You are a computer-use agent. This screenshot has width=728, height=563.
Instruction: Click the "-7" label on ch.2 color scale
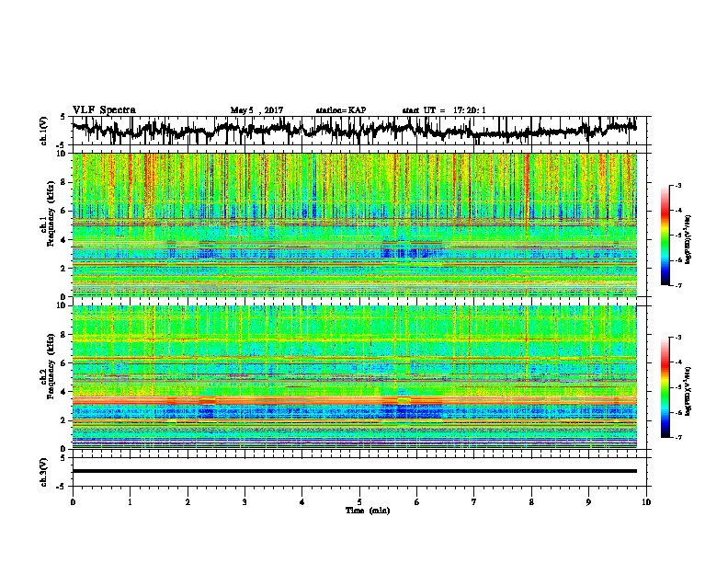click(677, 437)
